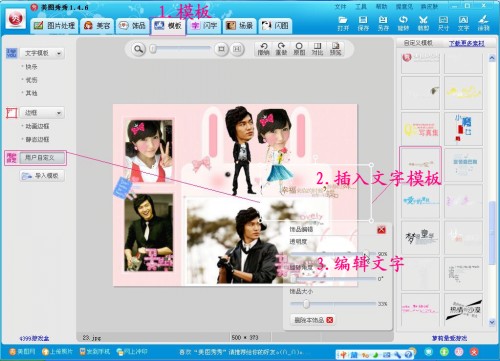Select the fit-to-window view icon
Viewport: 500px width, 361px height.
point(221,49)
